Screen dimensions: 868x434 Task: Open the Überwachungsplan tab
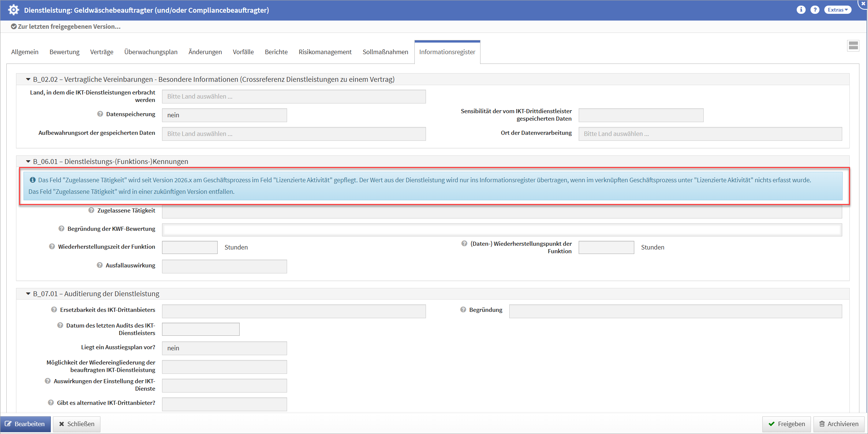click(x=151, y=52)
